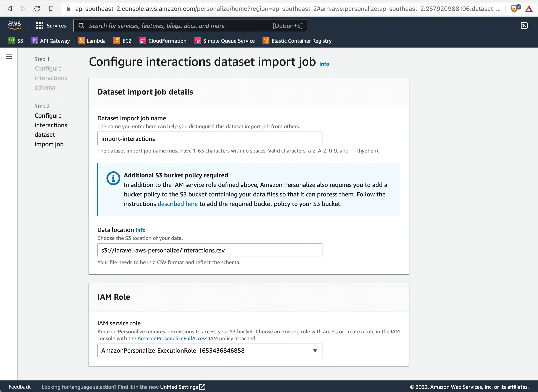Click the AWS home logo
This screenshot has height=392, width=538.
pos(14,25)
